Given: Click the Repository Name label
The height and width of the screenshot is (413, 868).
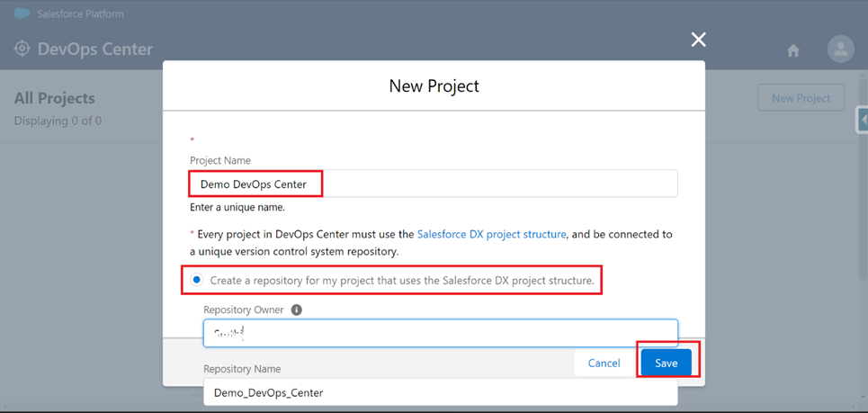Looking at the screenshot, I should (242, 369).
